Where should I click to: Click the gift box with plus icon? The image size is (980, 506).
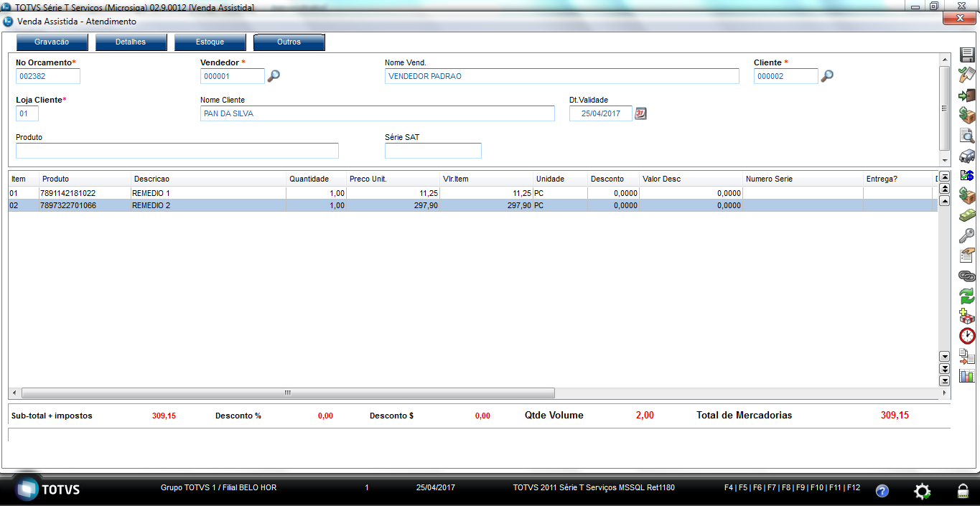[x=967, y=316]
